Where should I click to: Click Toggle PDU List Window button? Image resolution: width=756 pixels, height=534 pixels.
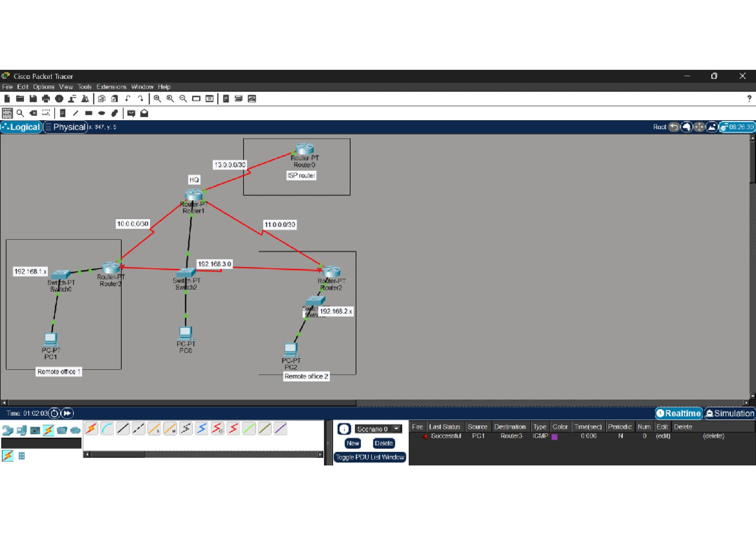370,457
